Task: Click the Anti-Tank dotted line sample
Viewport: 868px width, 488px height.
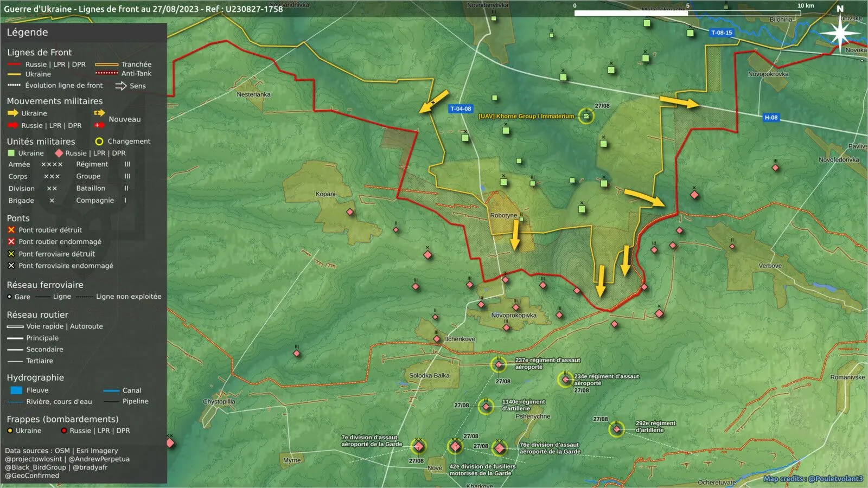Action: click(x=106, y=73)
